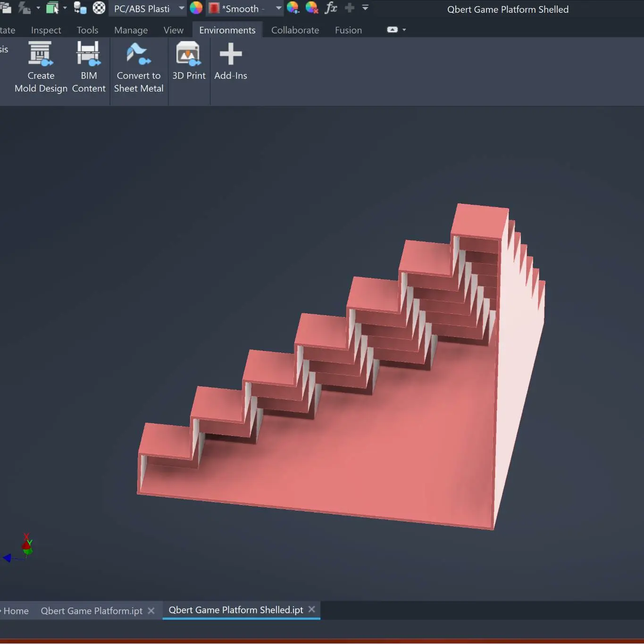This screenshot has height=644, width=644.
Task: Open the Customize Quick Access Toolbar arrow
Action: pyautogui.click(x=365, y=8)
